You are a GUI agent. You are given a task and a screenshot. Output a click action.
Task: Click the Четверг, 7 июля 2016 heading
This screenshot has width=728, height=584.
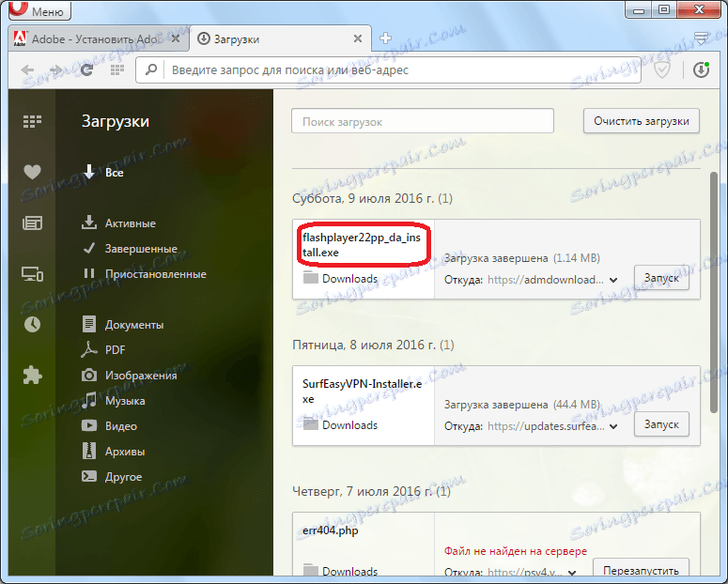click(x=371, y=491)
